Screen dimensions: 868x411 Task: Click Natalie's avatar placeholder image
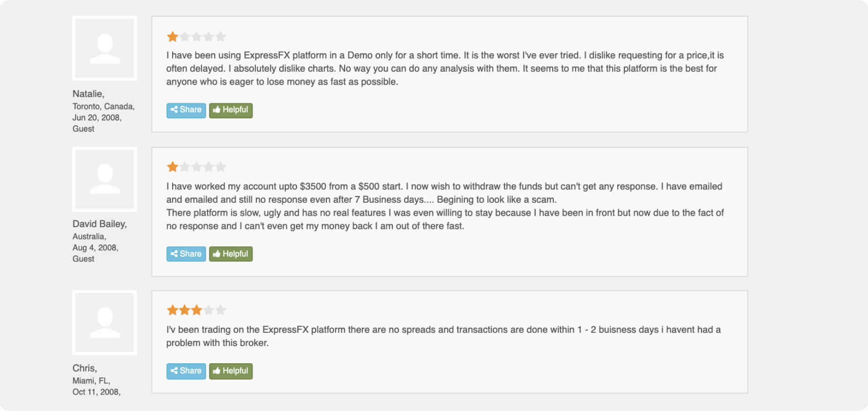(105, 48)
